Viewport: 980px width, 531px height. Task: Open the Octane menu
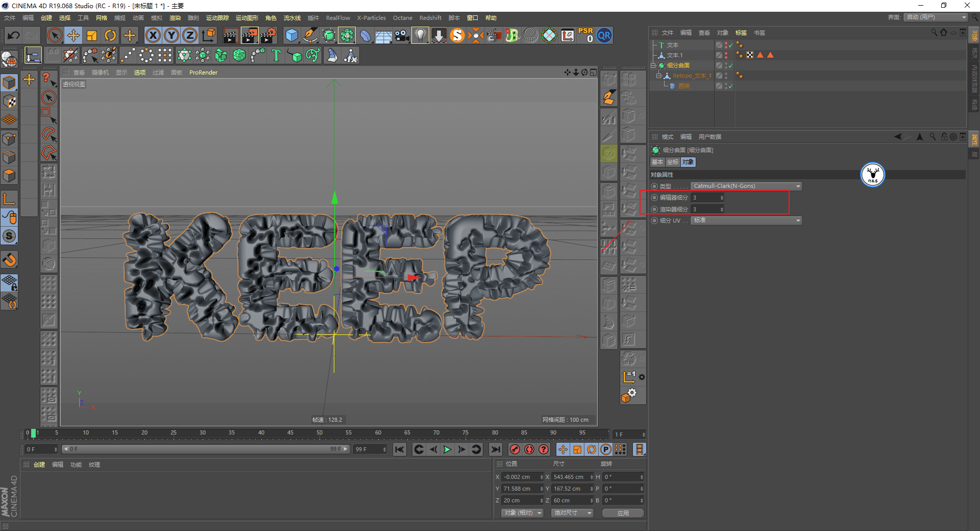click(x=402, y=18)
